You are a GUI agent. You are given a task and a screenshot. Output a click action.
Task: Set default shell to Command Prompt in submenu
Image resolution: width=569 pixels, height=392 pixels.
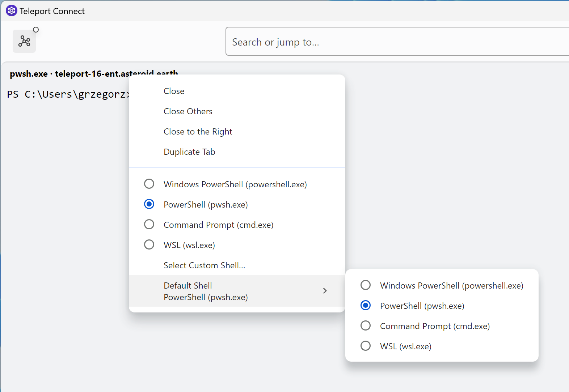point(366,326)
